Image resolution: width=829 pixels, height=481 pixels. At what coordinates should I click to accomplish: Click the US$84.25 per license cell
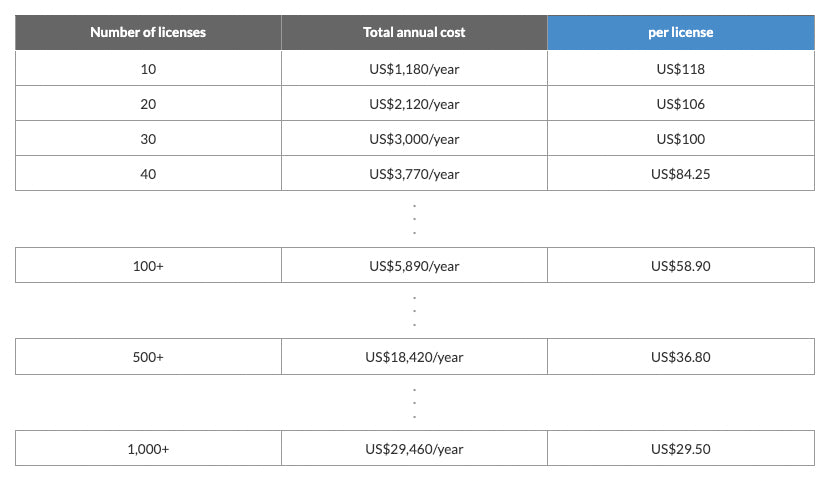pos(680,174)
